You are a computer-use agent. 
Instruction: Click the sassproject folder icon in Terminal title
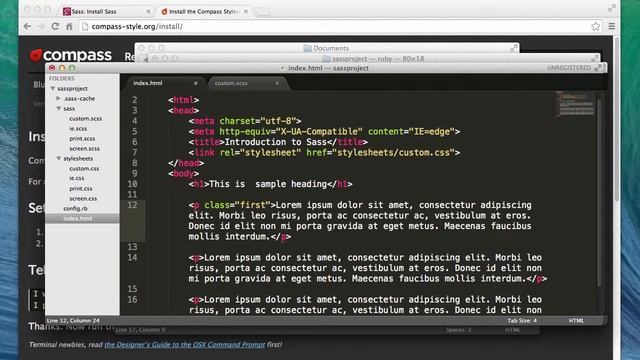[x=326, y=59]
